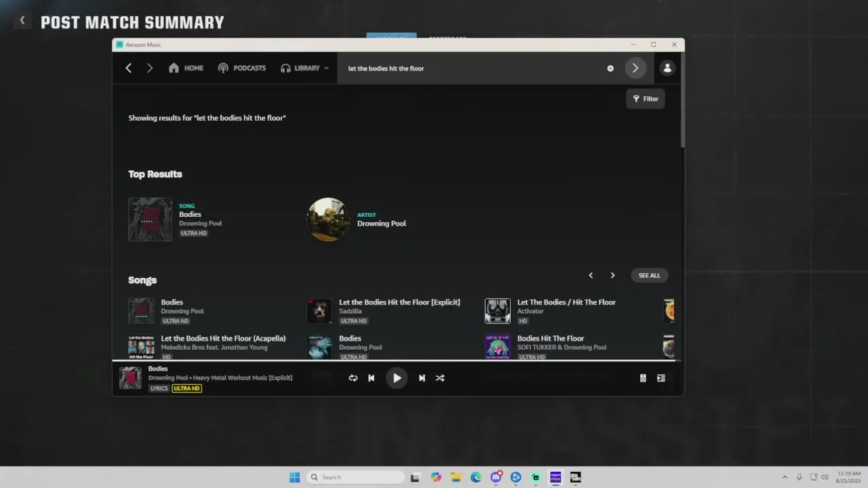Image resolution: width=868 pixels, height=488 pixels.
Task: Open the Melodicka Bros feat. Jonathan Young artist link
Action: click(x=214, y=348)
